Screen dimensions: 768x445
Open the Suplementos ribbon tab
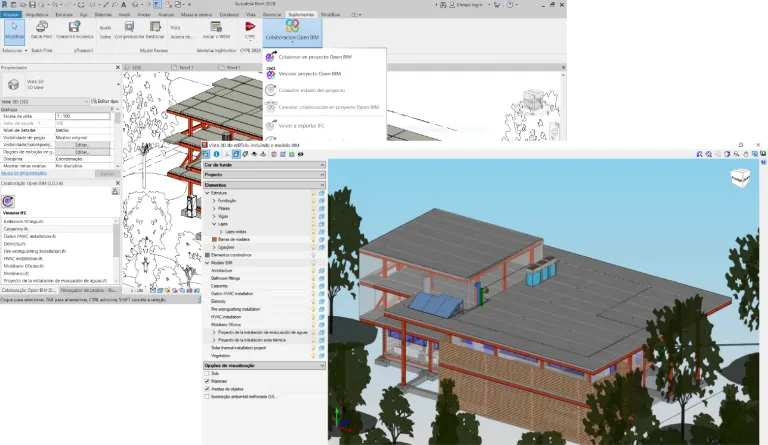point(301,15)
